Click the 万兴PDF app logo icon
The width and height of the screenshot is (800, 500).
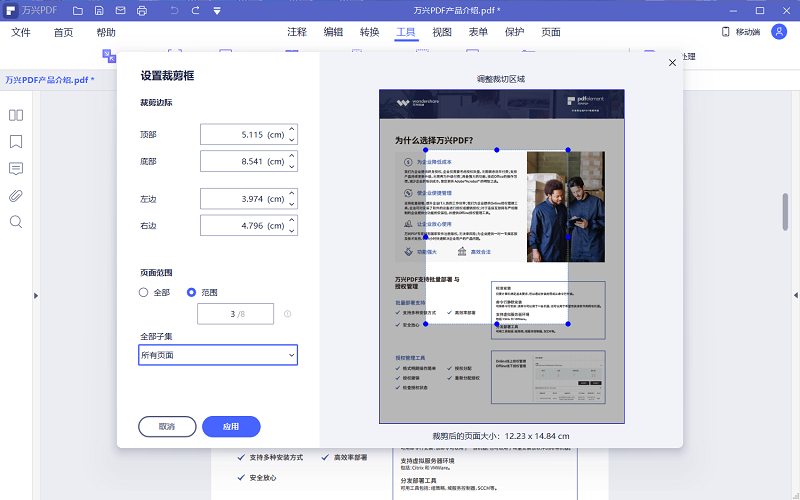tap(10, 11)
